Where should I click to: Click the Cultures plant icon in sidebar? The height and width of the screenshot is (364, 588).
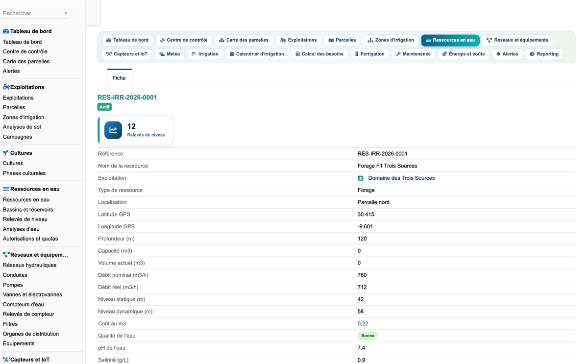(6, 153)
